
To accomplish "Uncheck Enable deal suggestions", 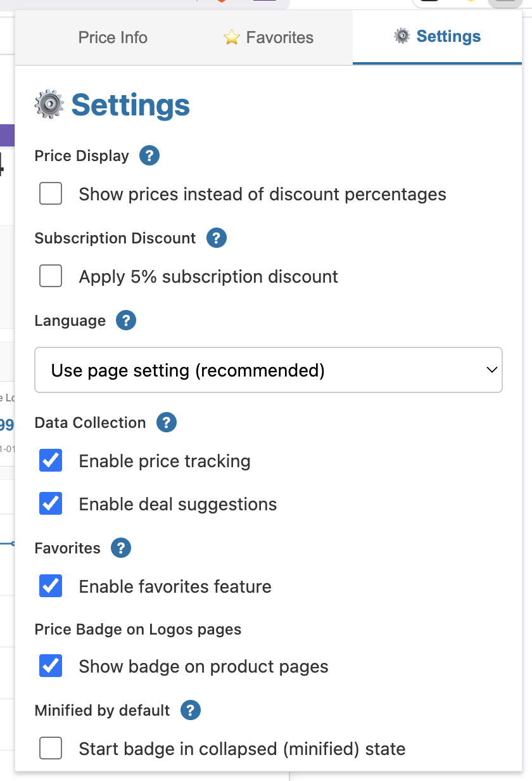I will coord(51,504).
